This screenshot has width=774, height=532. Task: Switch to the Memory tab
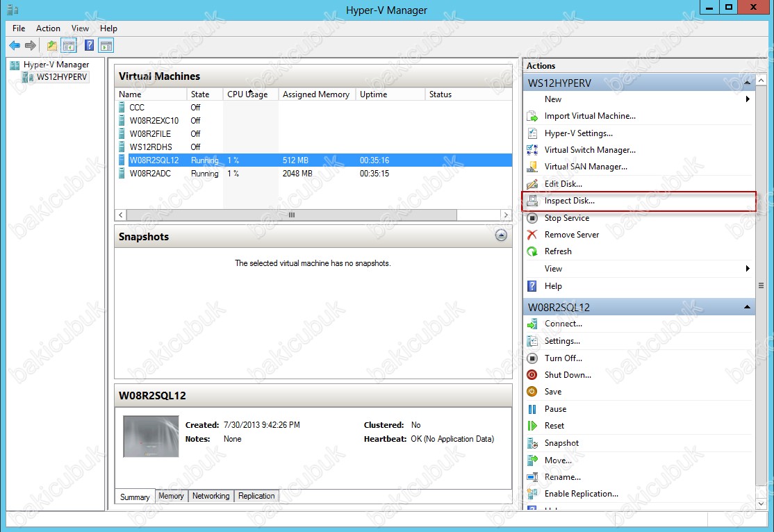click(171, 496)
